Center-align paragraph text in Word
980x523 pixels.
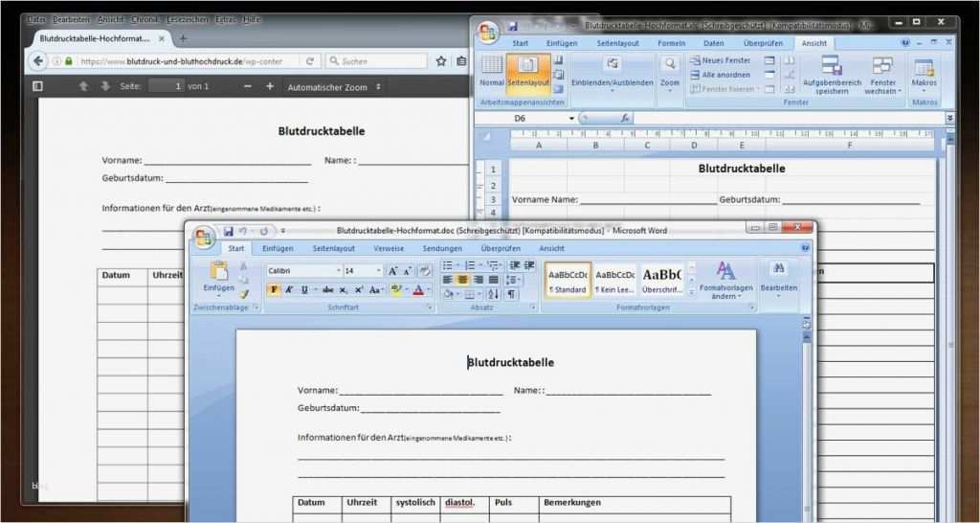[463, 280]
